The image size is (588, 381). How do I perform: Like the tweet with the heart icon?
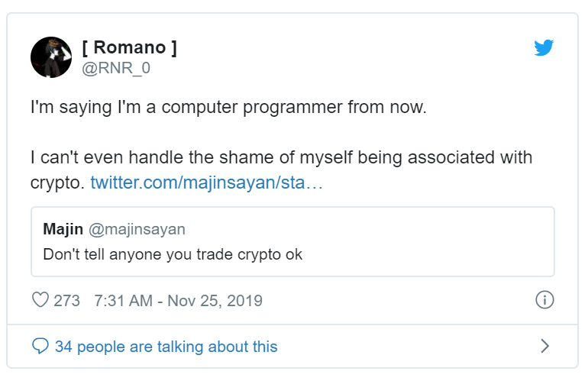[40, 301]
